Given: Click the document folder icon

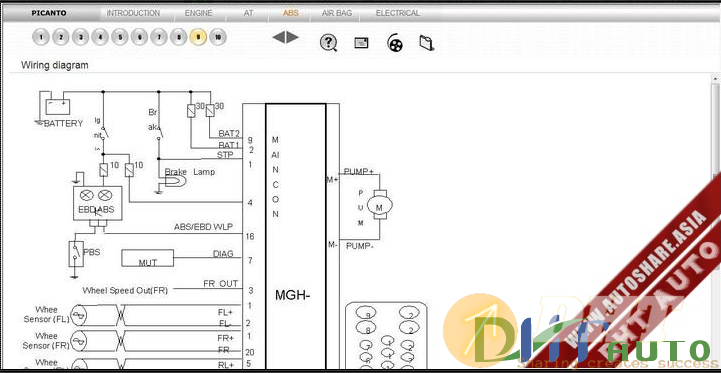Looking at the screenshot, I should [x=427, y=43].
